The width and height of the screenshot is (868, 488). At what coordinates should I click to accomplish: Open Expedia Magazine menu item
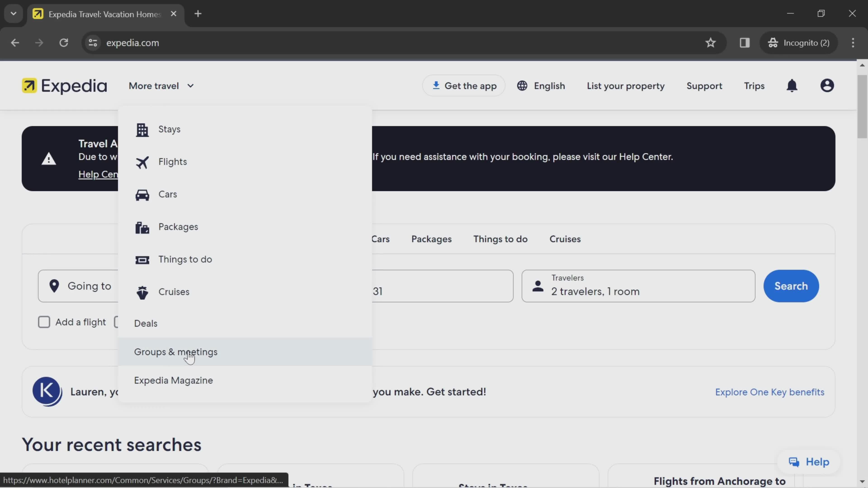coord(173,380)
